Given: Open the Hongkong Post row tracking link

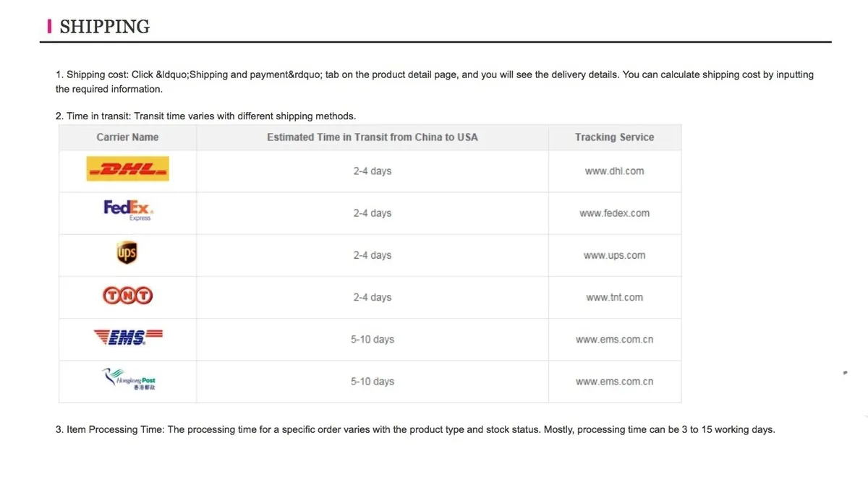Looking at the screenshot, I should click(614, 382).
